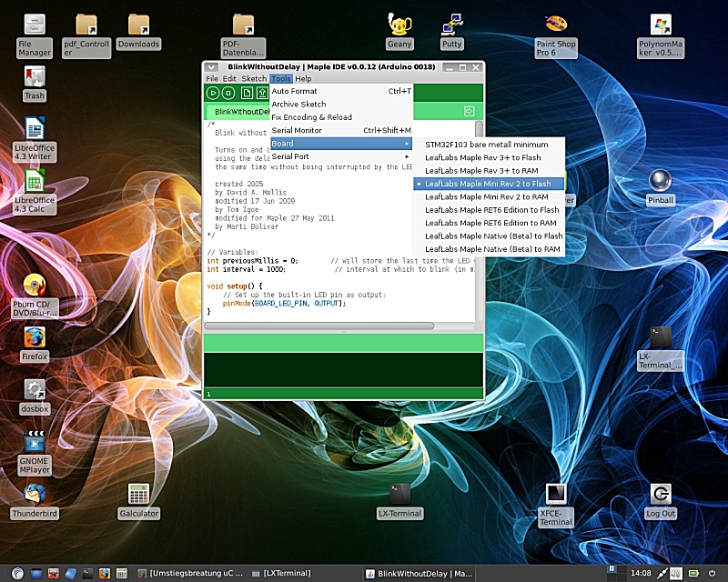Viewport: 728px width, 582px height.
Task: Select LeafLabs Maple RET6 Edition to RAM
Action: click(489, 223)
